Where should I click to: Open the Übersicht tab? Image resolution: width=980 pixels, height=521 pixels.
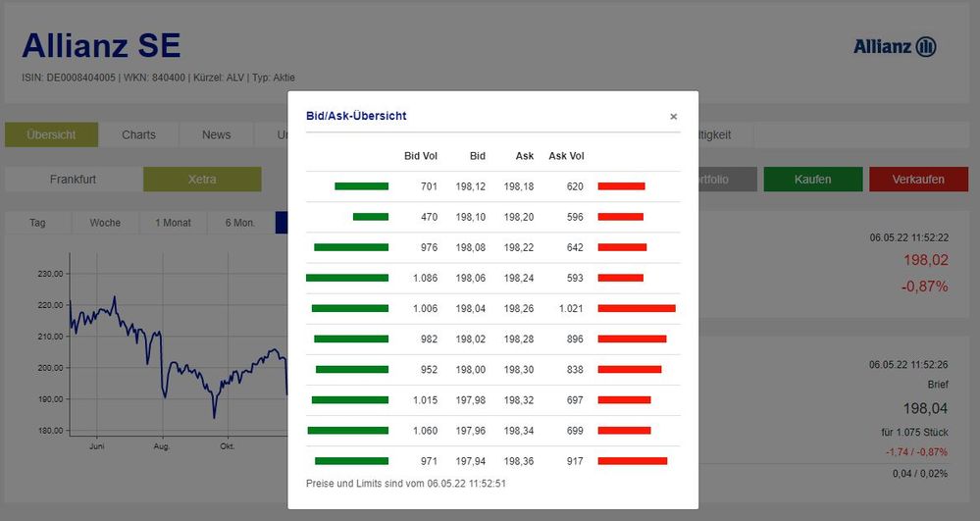point(51,134)
